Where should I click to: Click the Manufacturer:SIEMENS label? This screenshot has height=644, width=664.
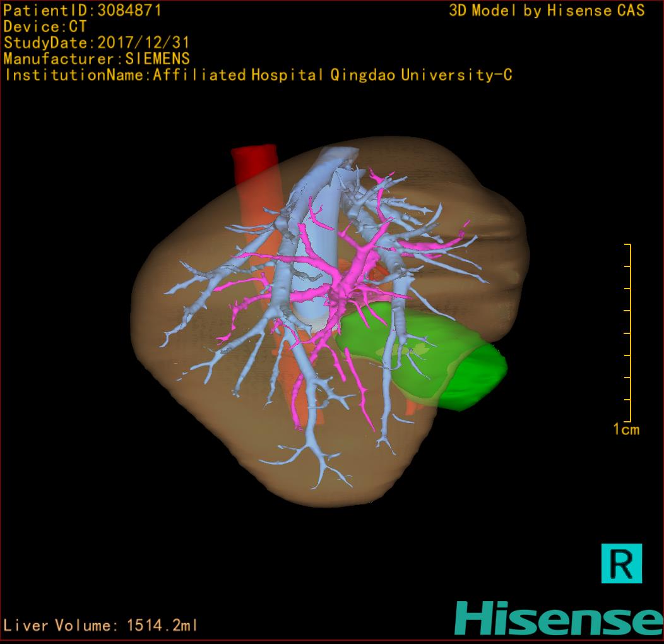coord(97,59)
